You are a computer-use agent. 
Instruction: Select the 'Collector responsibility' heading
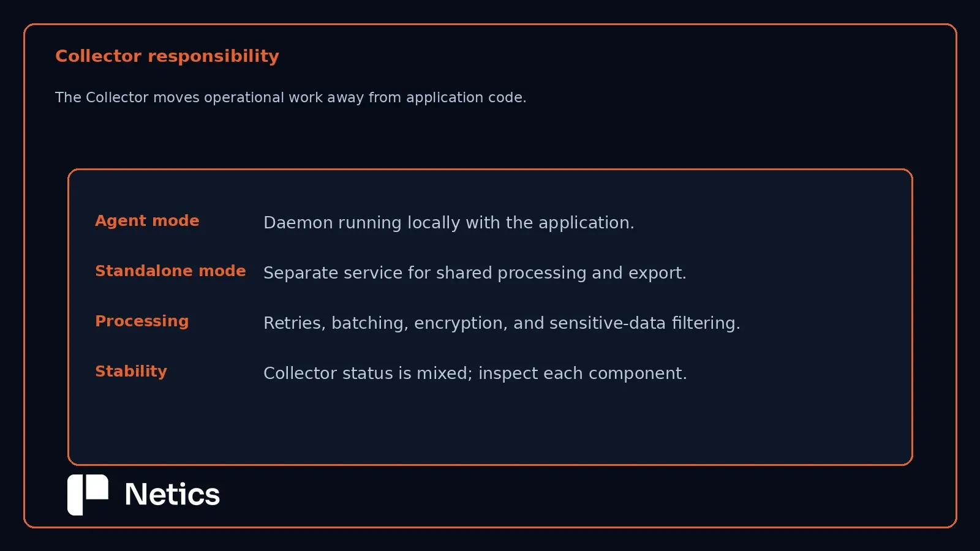tap(167, 56)
